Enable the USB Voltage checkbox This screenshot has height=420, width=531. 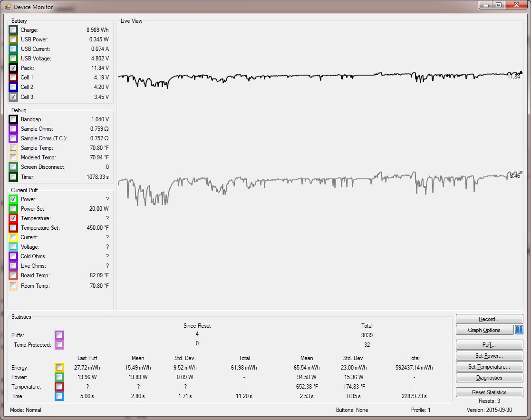[x=13, y=59]
